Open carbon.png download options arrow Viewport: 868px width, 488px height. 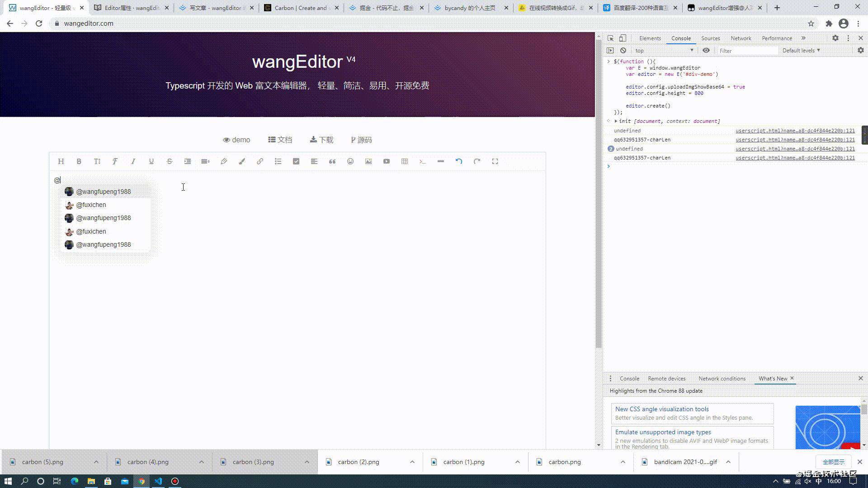623,462
